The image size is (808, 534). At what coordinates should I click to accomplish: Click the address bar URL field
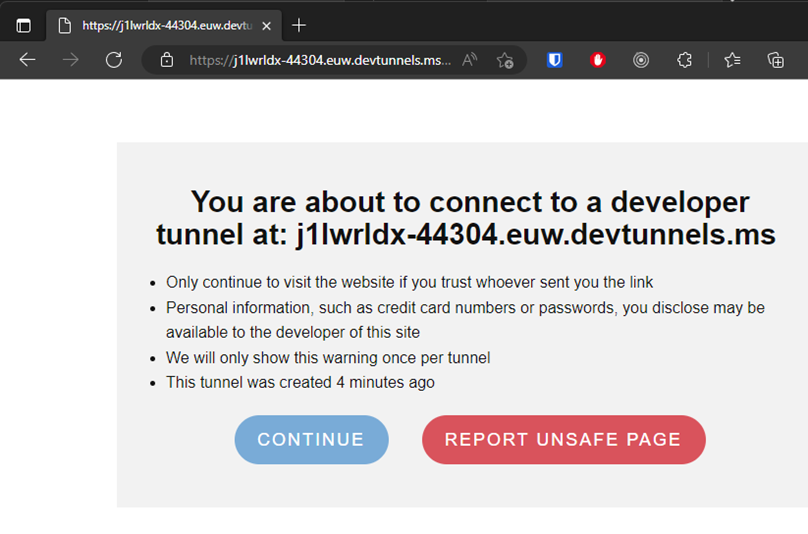[x=320, y=60]
